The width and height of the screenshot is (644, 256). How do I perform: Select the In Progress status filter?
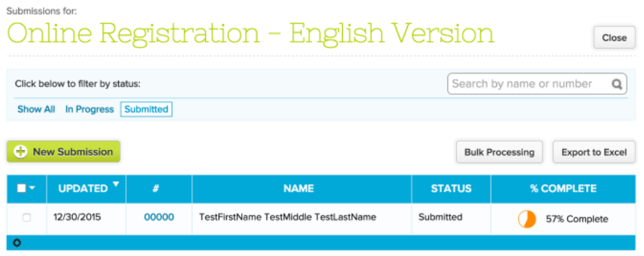[x=90, y=110]
